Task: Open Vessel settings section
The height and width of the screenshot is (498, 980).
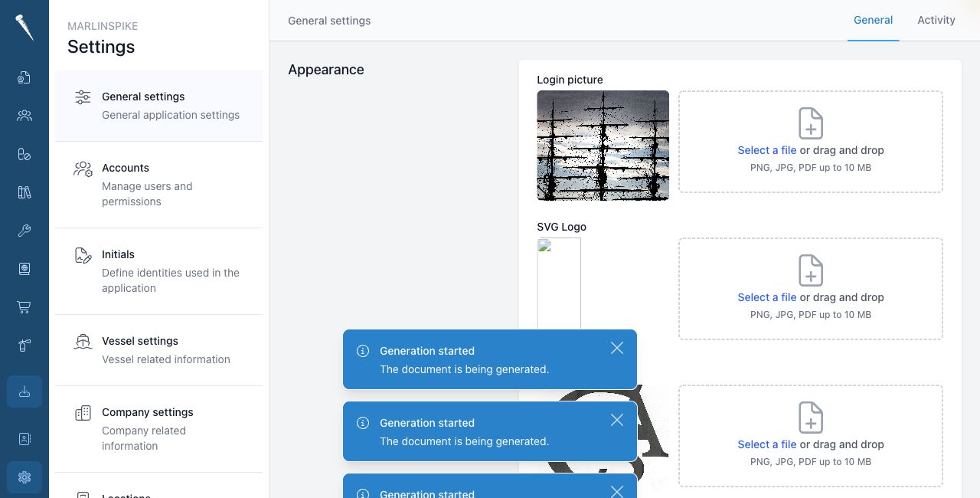Action: 159,350
